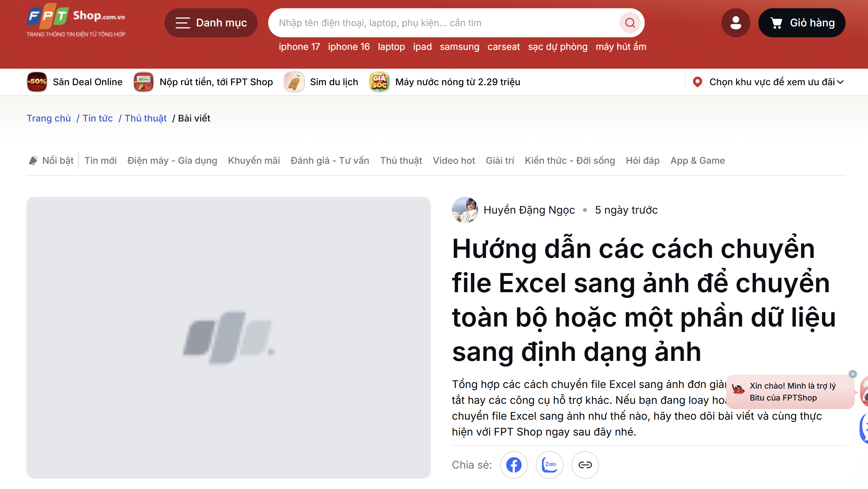Image resolution: width=868 pixels, height=489 pixels.
Task: Share the article via Zalo icon
Action: (x=549, y=465)
